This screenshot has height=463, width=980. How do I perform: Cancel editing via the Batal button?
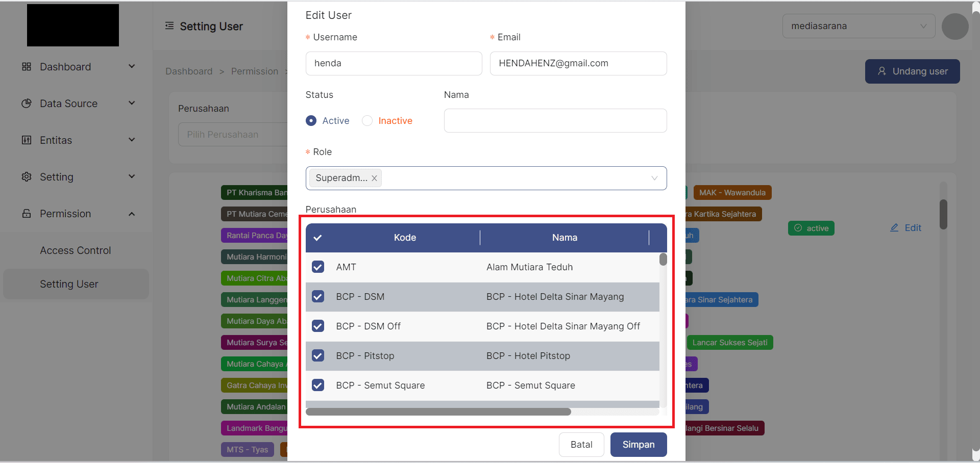(x=581, y=444)
